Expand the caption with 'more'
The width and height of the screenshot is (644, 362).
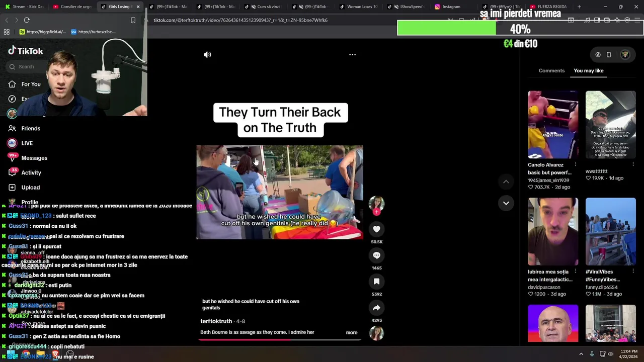(352, 332)
